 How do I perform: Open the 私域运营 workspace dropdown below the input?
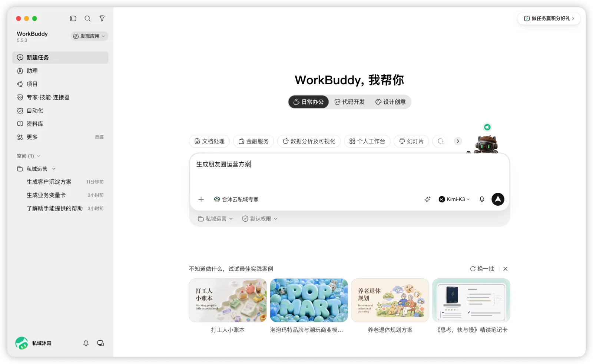click(x=215, y=219)
